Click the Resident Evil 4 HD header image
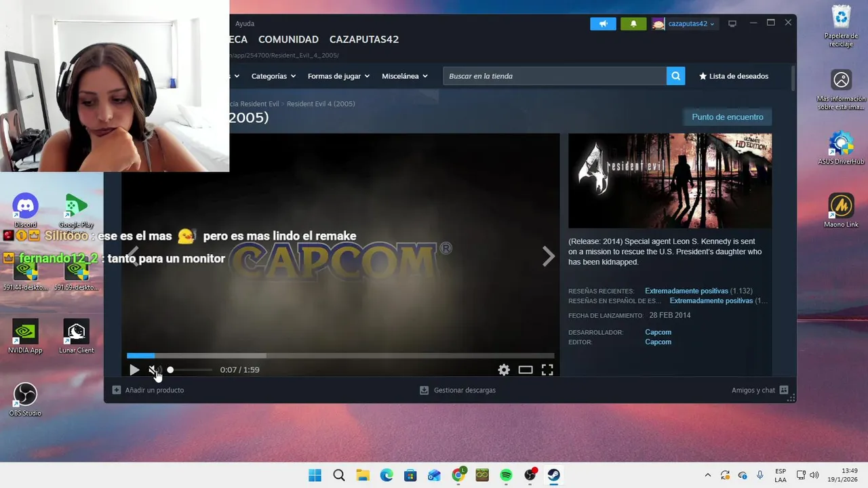The image size is (868, 488). 670,181
